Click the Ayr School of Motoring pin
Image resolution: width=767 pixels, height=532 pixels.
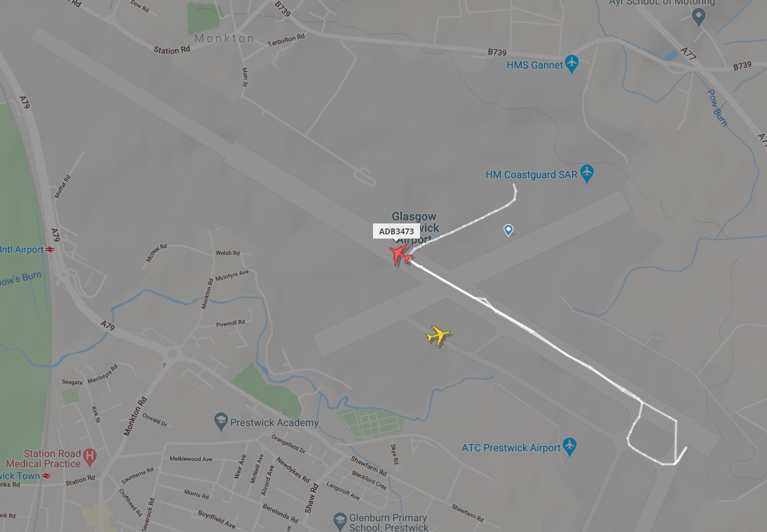(699, 17)
